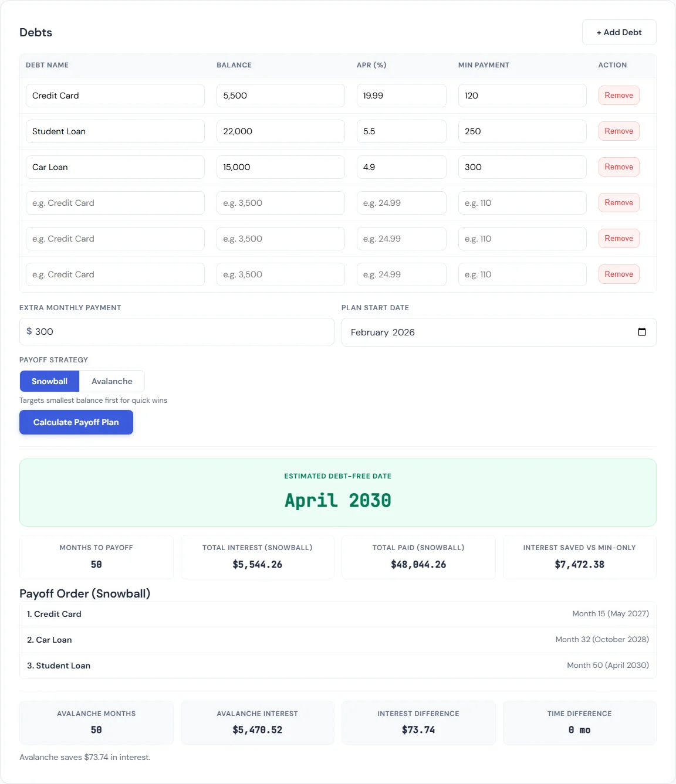Click the + Add Debt button

pyautogui.click(x=619, y=32)
